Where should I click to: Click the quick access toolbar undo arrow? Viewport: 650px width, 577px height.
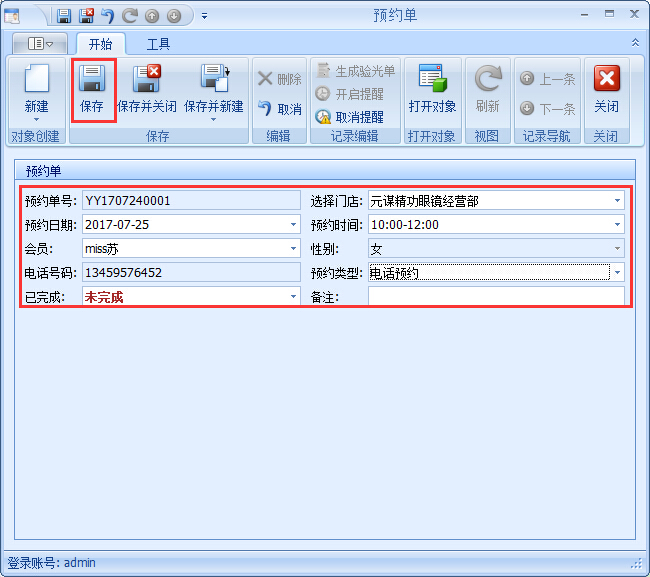108,16
